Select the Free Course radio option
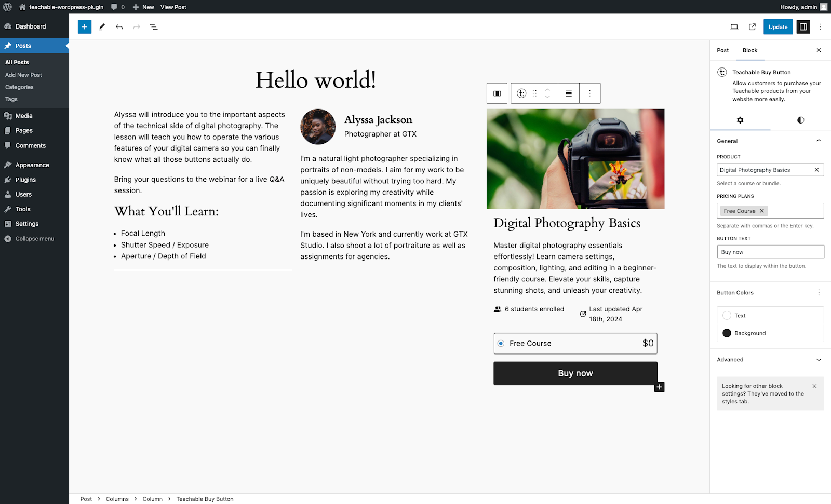This screenshot has height=504, width=831. (501, 343)
